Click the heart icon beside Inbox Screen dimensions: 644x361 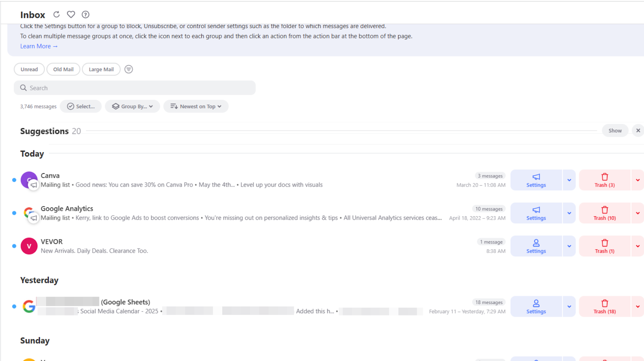pyautogui.click(x=71, y=14)
